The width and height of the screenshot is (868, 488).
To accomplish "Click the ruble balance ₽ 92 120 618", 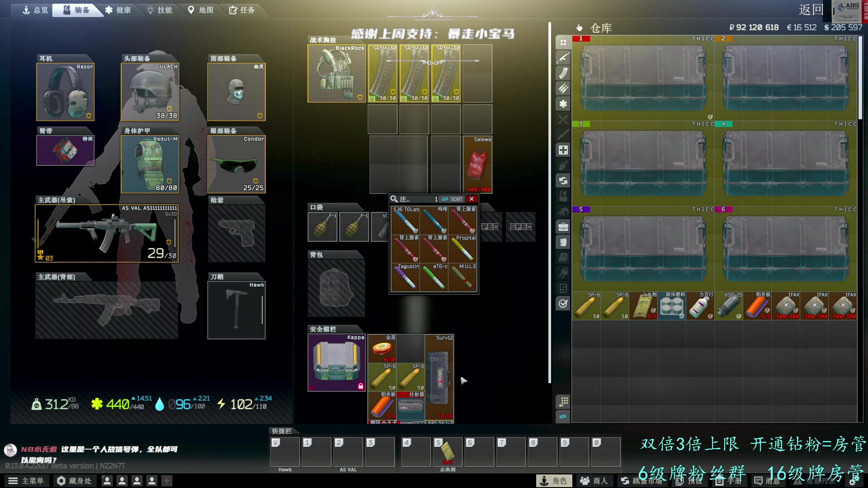I will [x=754, y=28].
